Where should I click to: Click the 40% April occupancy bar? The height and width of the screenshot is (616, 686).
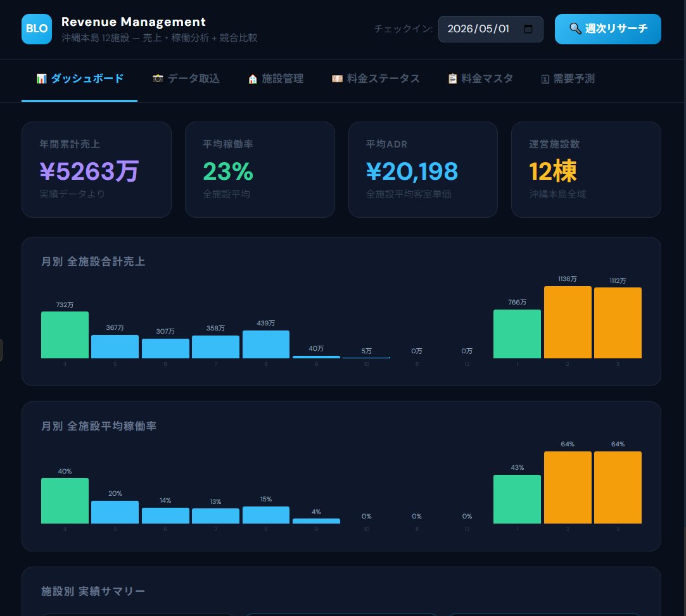65,500
